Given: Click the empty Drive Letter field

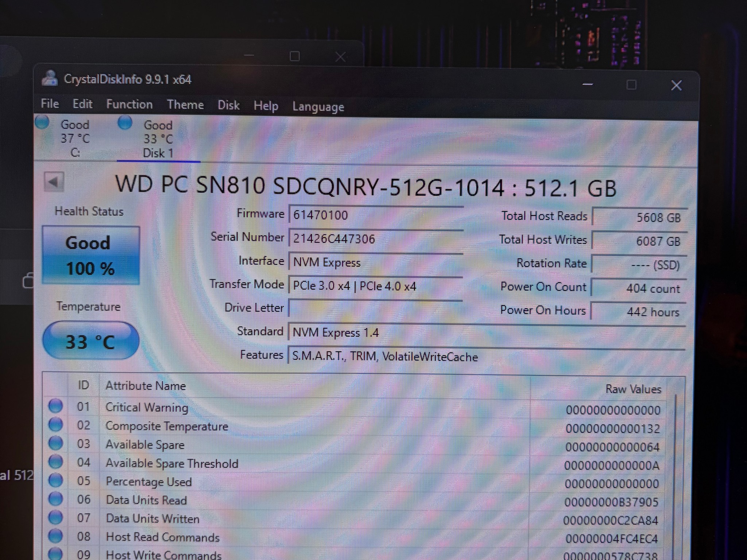Looking at the screenshot, I should tap(376, 308).
